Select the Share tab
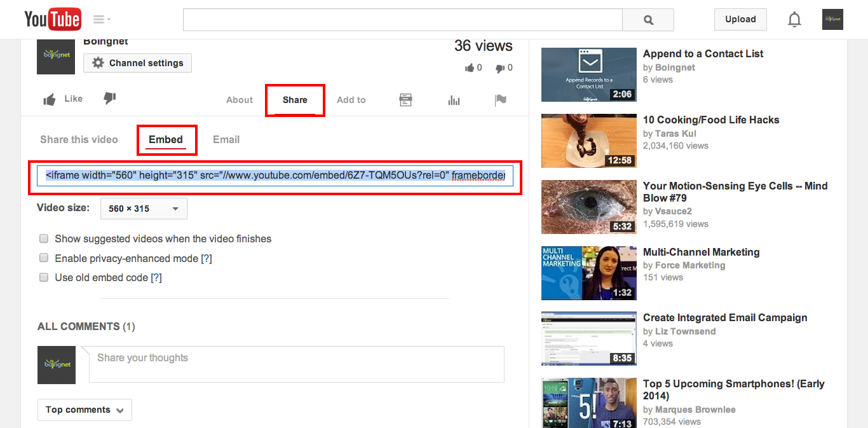 (x=295, y=100)
